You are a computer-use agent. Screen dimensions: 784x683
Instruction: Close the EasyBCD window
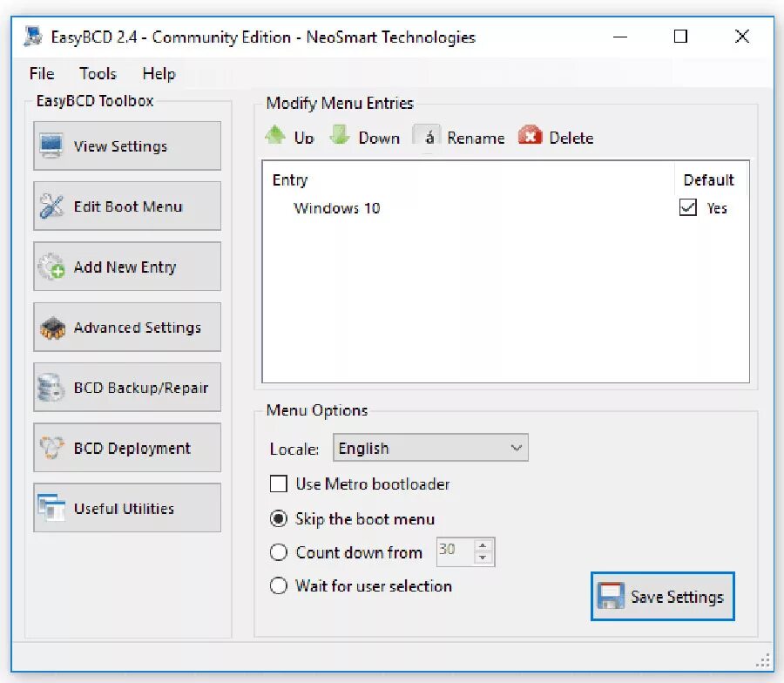pos(742,37)
